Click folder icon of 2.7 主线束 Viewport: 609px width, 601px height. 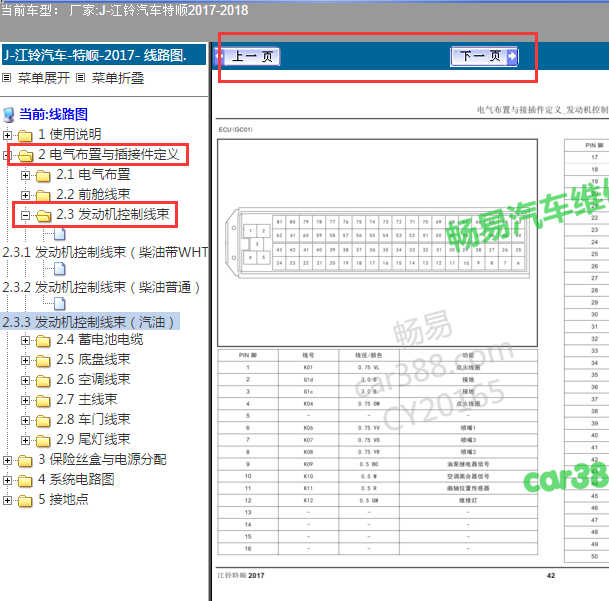point(43,401)
